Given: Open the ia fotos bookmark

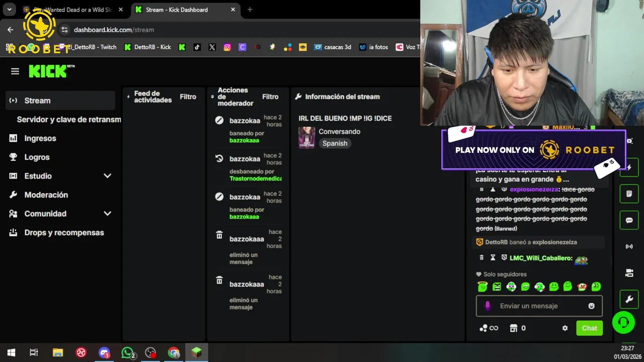Looking at the screenshot, I should tap(373, 47).
